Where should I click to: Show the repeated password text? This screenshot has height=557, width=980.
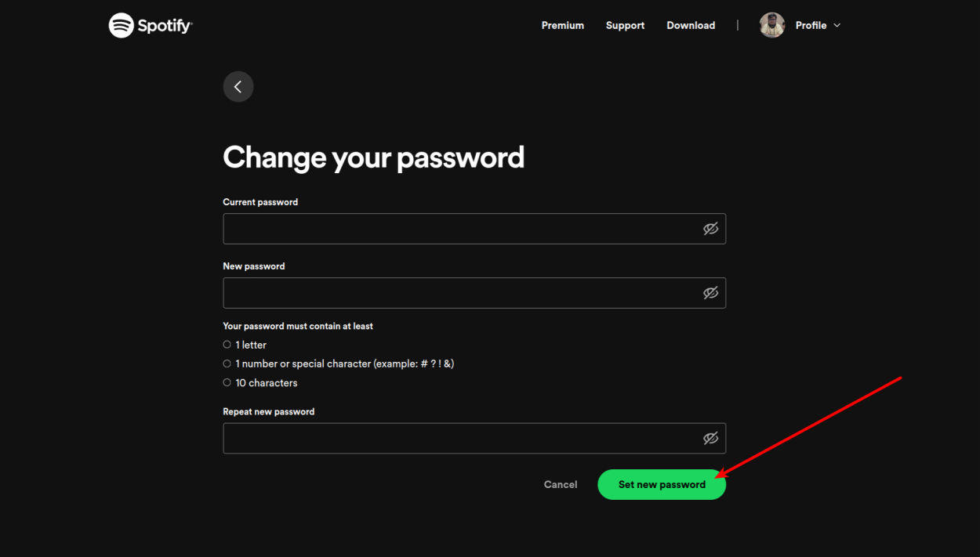[x=710, y=438]
